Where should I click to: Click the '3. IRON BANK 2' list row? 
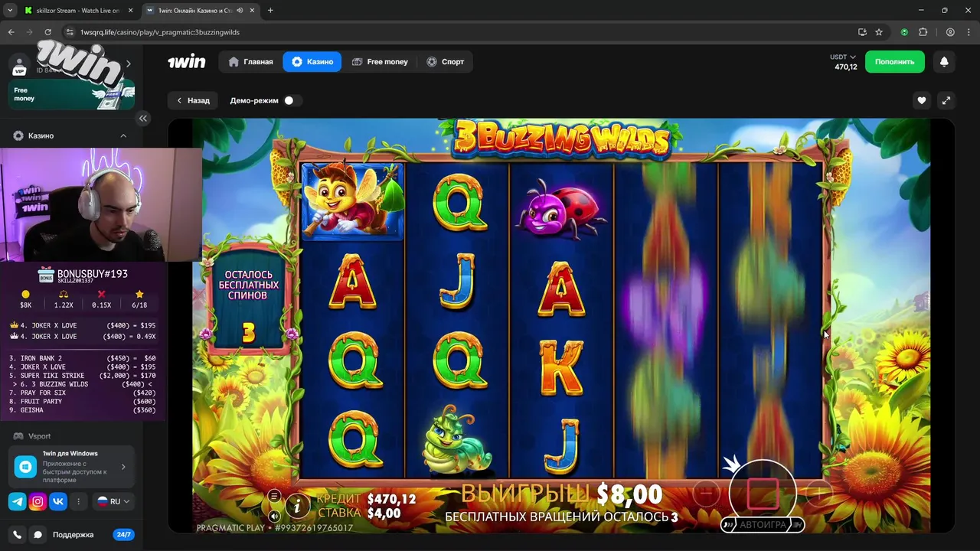pyautogui.click(x=81, y=358)
